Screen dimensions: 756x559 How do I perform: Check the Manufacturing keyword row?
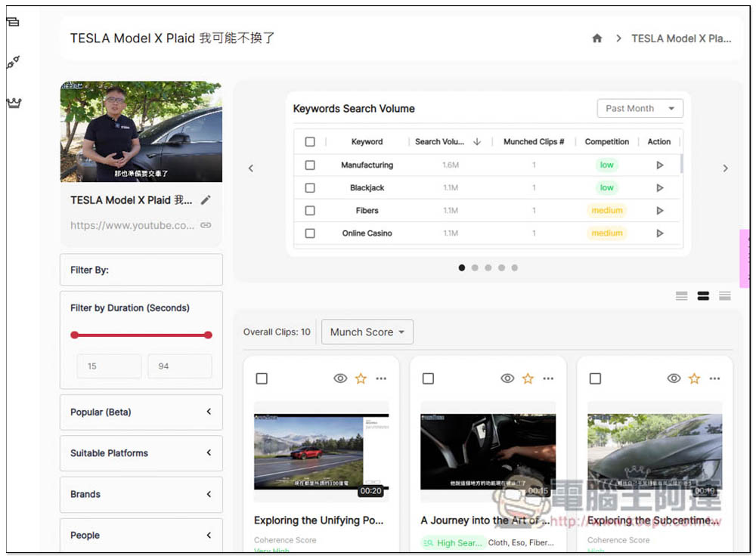click(310, 165)
